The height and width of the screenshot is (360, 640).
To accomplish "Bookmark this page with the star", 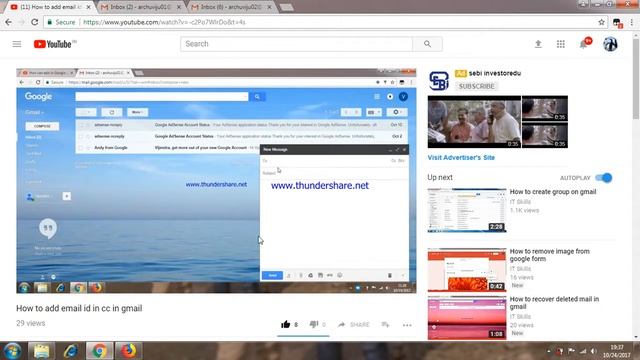I will (601, 22).
